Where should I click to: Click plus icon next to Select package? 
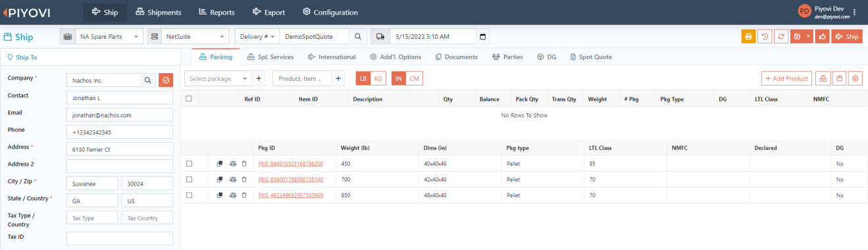(259, 78)
